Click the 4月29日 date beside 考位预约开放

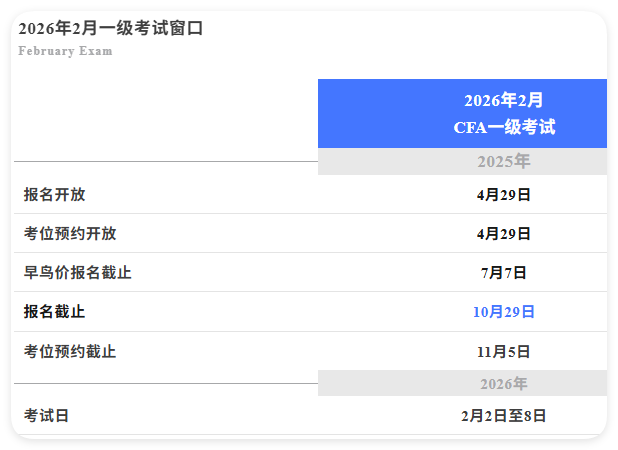503,234
